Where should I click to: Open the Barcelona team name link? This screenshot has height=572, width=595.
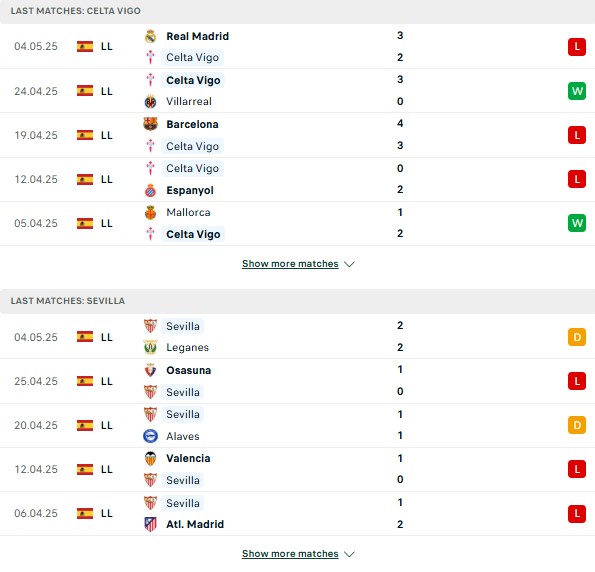click(x=192, y=124)
